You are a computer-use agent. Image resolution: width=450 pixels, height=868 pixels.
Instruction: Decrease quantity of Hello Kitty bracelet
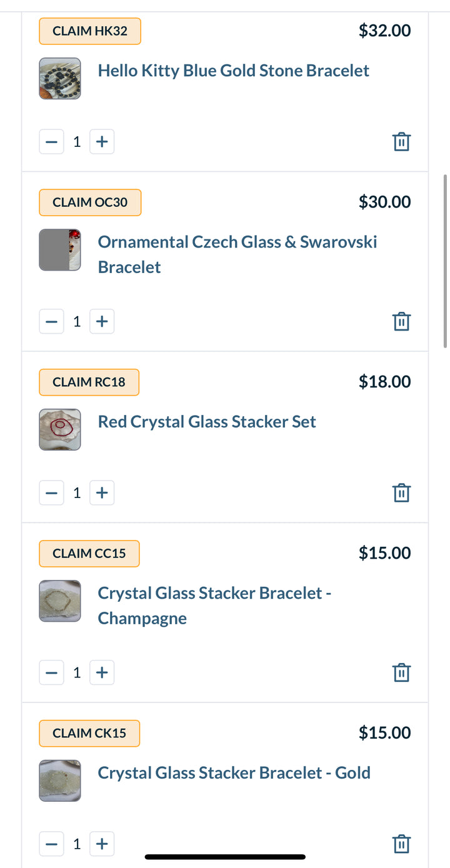52,142
